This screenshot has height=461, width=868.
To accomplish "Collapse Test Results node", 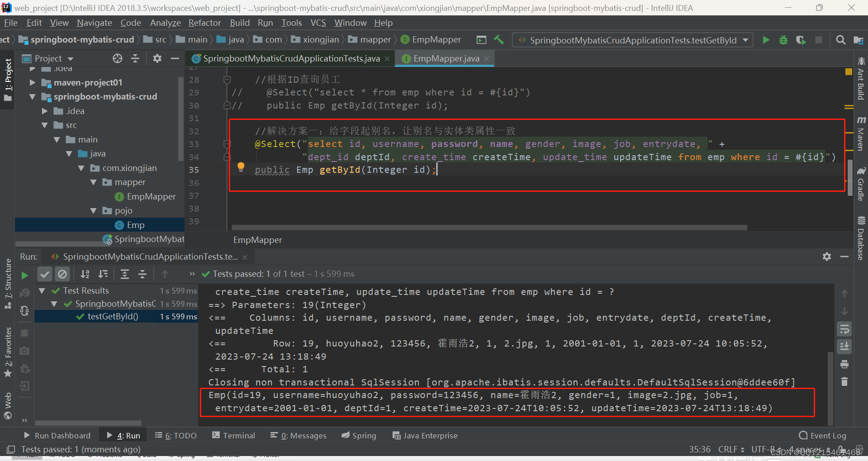I will [42, 291].
